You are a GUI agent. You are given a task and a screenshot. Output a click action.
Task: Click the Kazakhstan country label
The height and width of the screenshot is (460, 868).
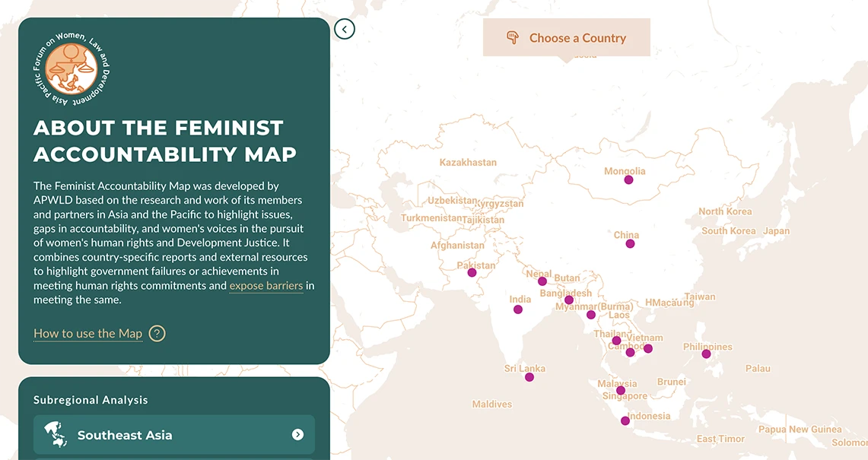coord(468,163)
